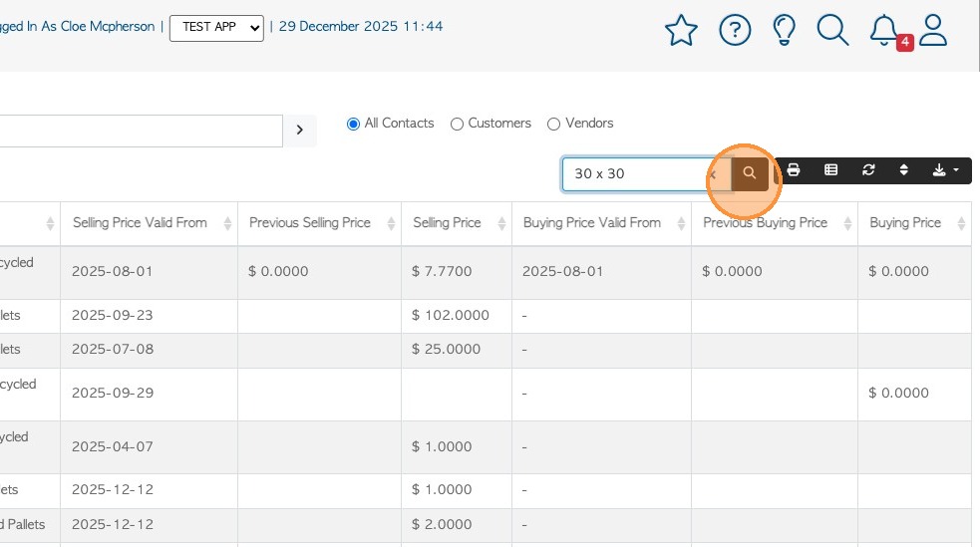The width and height of the screenshot is (980, 547).
Task: Expand the download export dropdown
Action: [x=944, y=170]
